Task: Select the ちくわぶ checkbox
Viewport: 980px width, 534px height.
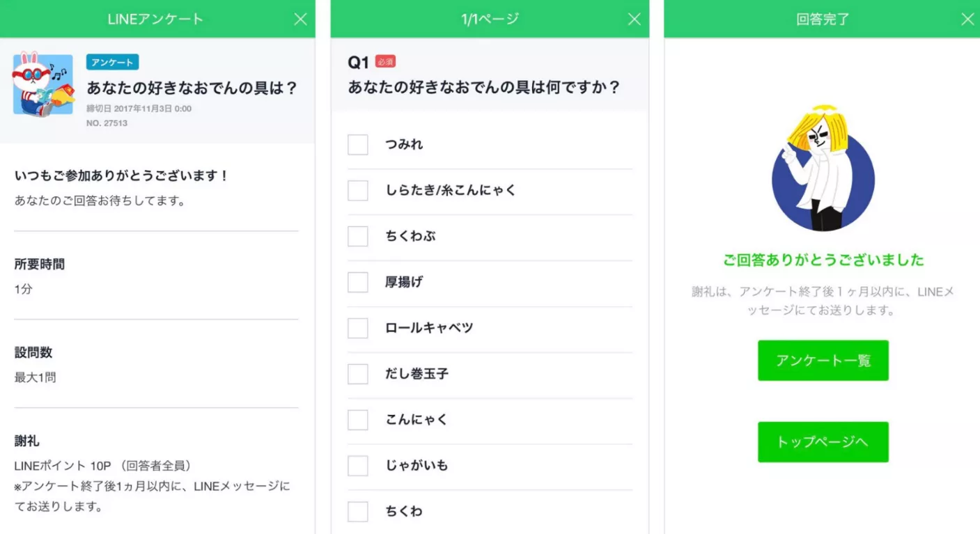Action: coord(358,237)
